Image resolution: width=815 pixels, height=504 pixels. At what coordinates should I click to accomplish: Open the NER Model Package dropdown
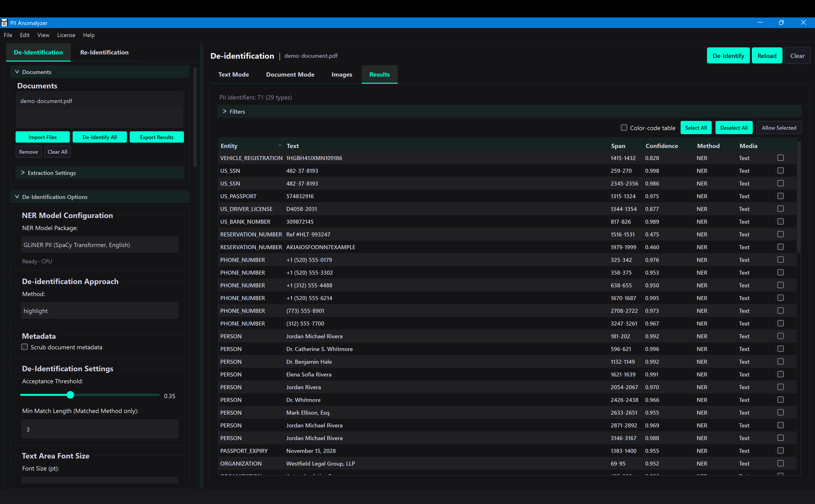(x=99, y=244)
